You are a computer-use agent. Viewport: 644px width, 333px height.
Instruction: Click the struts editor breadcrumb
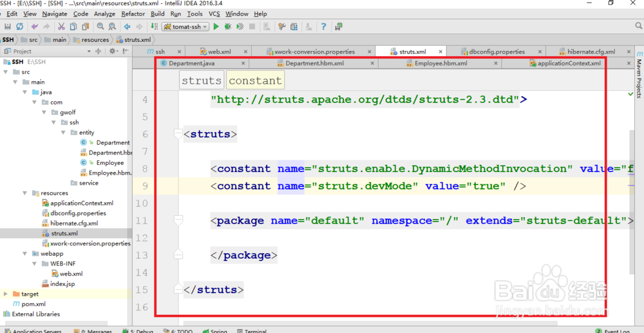pos(202,81)
